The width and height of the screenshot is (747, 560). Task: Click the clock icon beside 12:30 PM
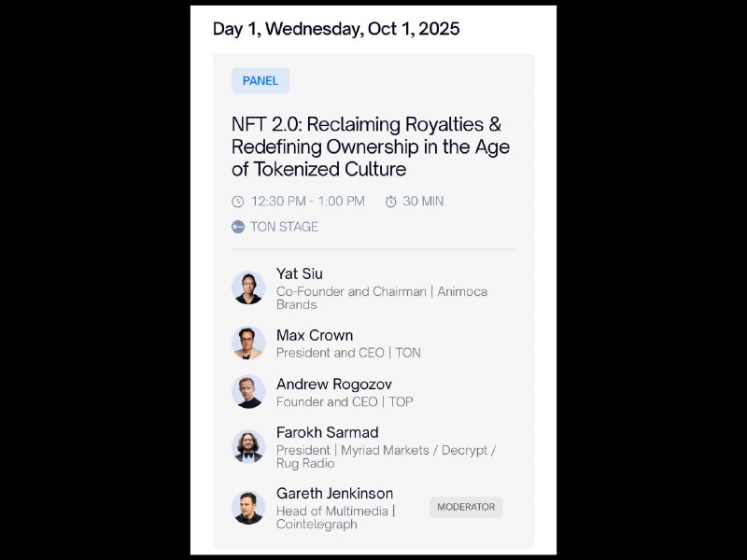coord(238,202)
